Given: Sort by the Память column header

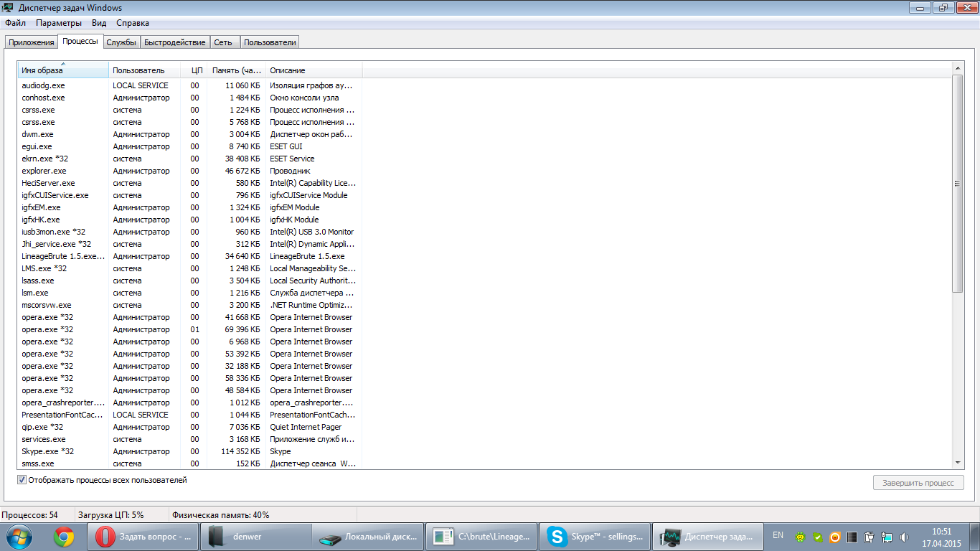Looking at the screenshot, I should click(237, 70).
